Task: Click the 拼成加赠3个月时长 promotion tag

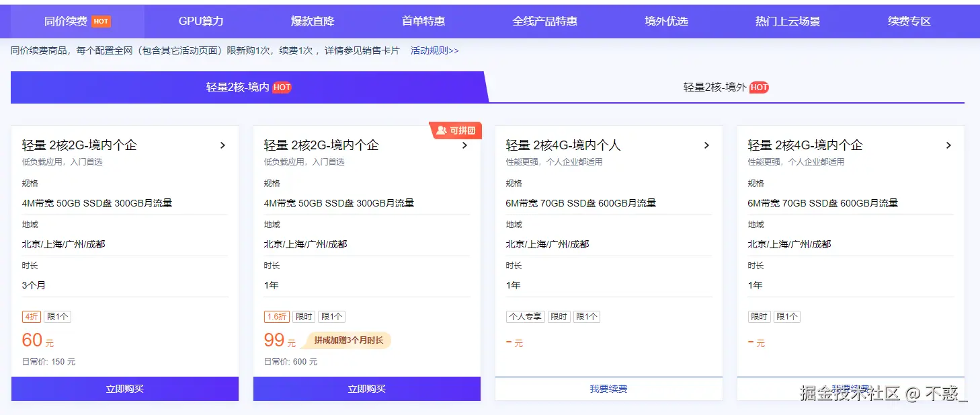Action: coord(347,340)
